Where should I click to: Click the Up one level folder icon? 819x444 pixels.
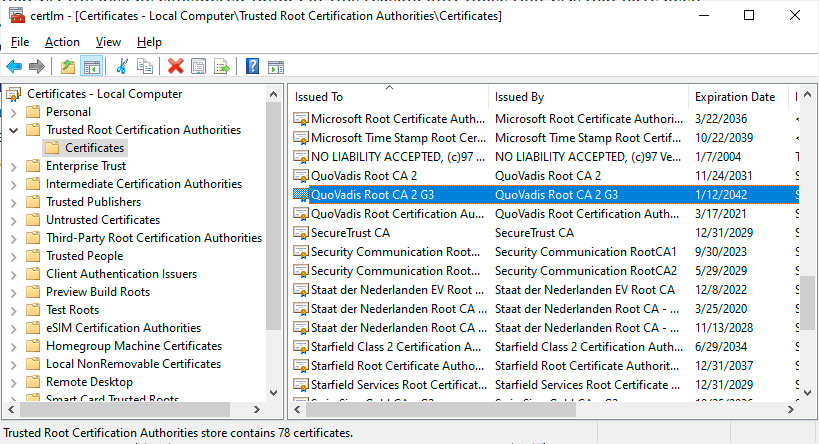(x=68, y=66)
